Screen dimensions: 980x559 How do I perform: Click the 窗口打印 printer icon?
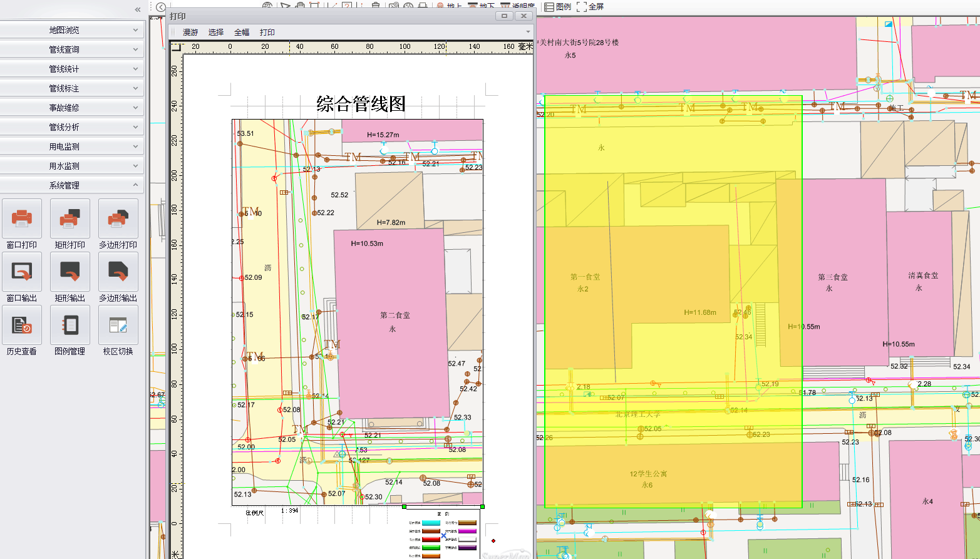pos(22,218)
